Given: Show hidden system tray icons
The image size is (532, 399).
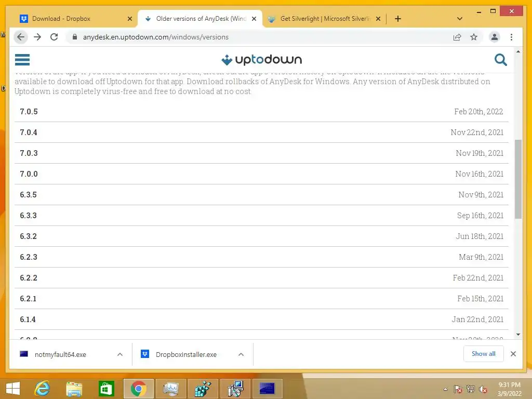Looking at the screenshot, I should coord(445,389).
